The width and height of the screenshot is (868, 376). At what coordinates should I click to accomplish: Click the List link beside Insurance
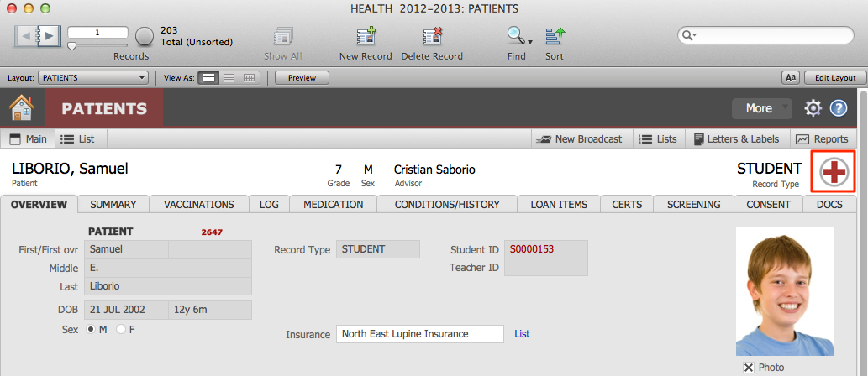tap(522, 334)
